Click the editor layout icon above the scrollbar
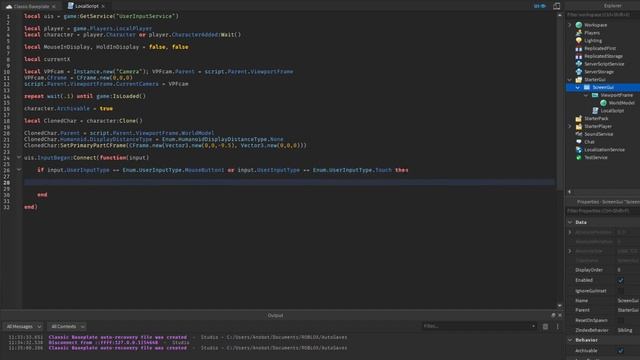 click(x=556, y=6)
